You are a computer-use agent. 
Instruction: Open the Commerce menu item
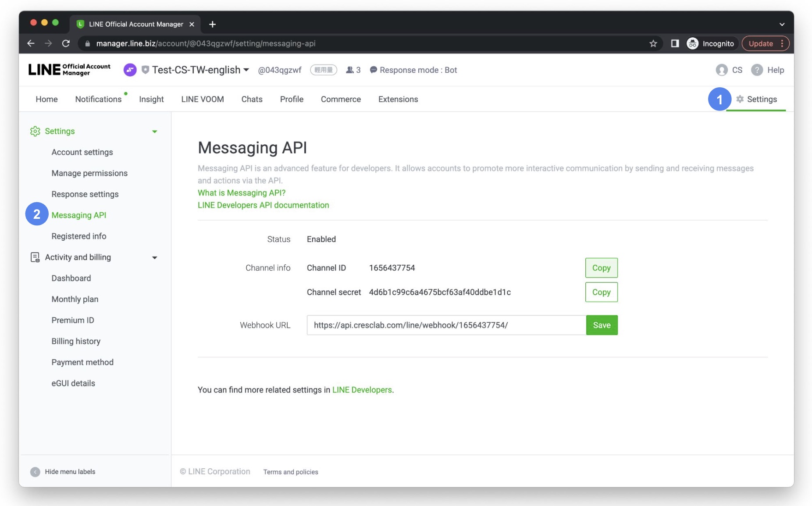(340, 99)
